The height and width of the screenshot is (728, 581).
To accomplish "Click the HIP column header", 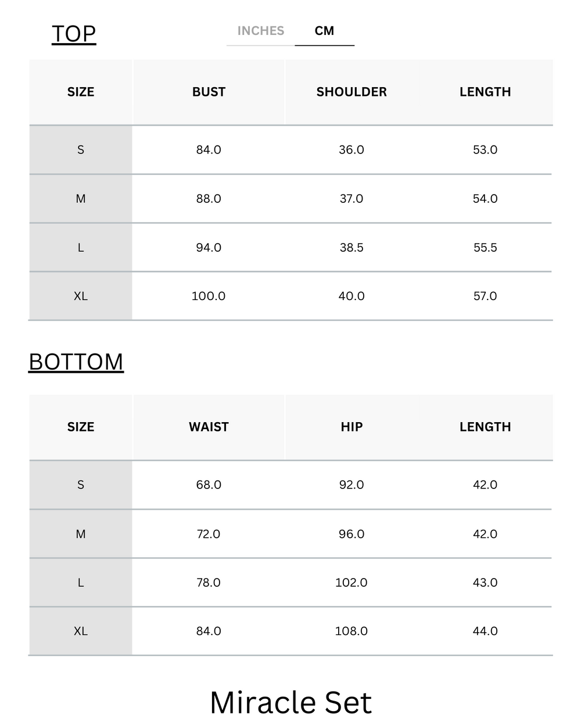I will (x=352, y=427).
